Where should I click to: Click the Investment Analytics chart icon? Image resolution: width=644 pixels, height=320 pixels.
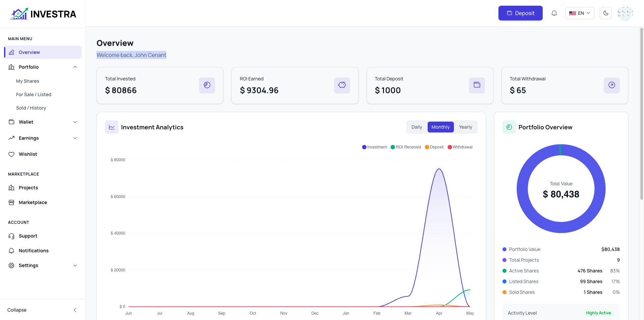point(112,127)
